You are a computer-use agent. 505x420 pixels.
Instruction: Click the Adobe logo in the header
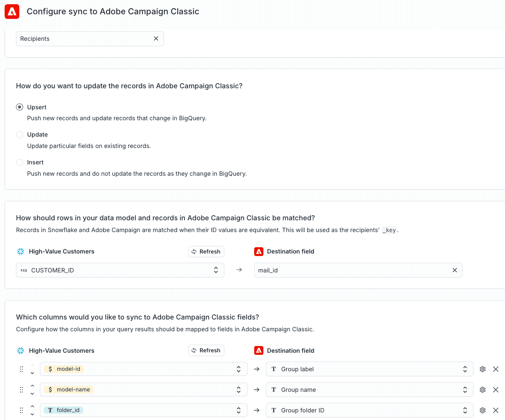[12, 12]
